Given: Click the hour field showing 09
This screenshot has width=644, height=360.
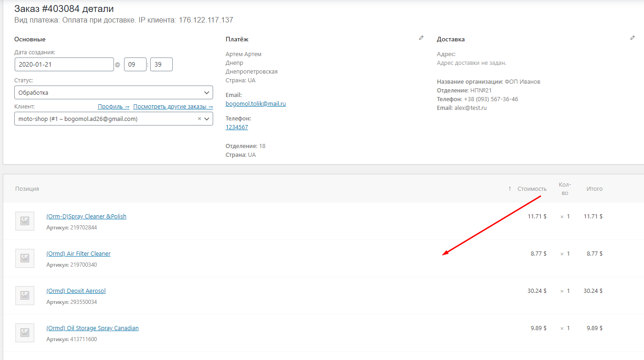Looking at the screenshot, I should pos(135,64).
